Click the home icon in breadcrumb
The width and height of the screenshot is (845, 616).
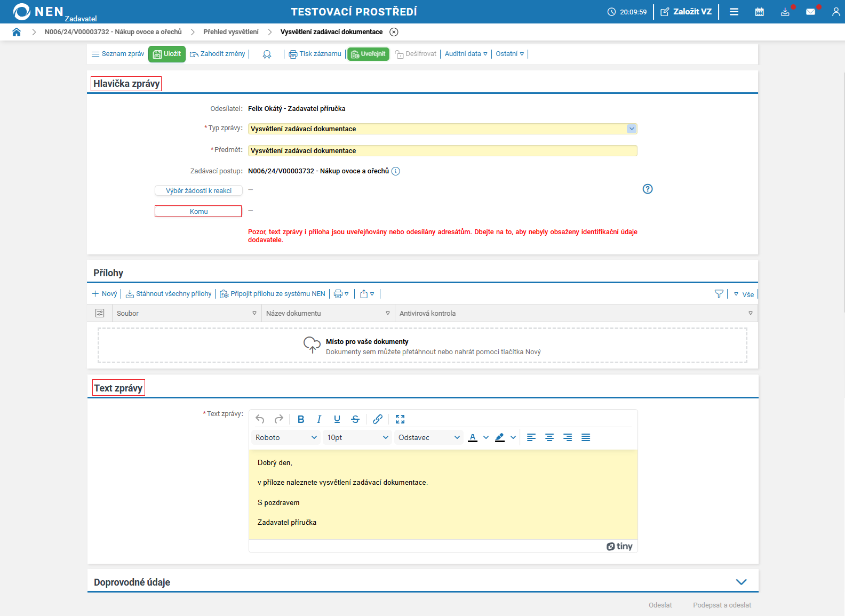coord(17,32)
